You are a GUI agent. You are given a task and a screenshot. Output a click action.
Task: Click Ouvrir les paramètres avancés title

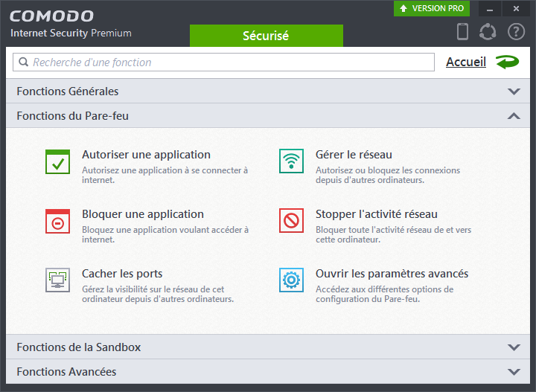coord(392,274)
